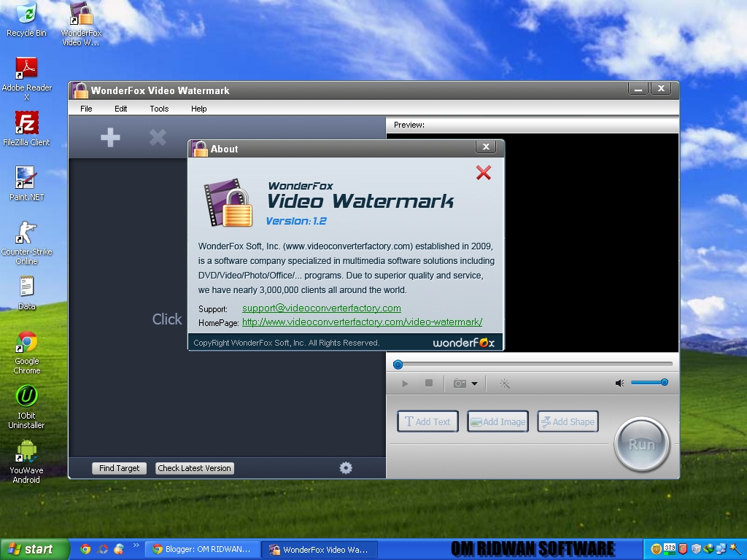This screenshot has width=747, height=560.
Task: Adjust the volume slider
Action: 649,382
